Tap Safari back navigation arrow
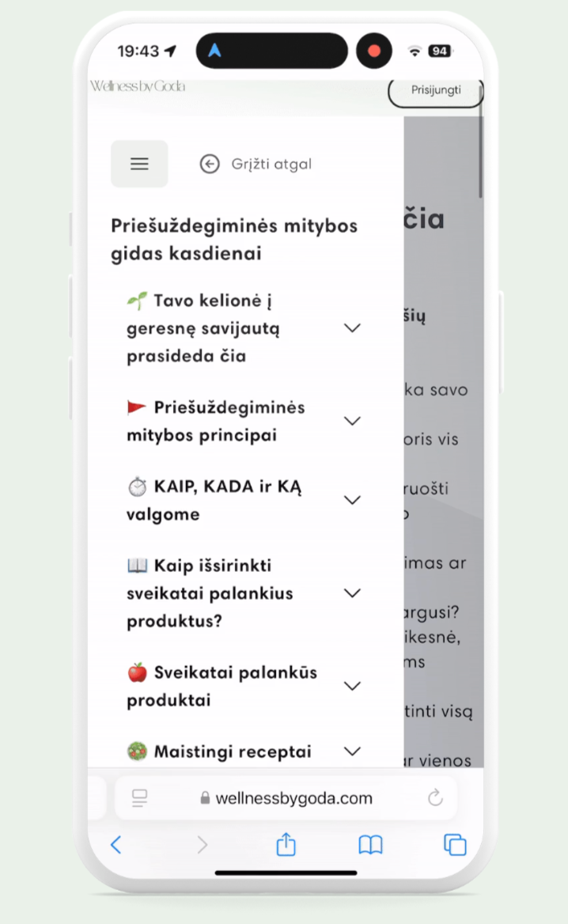The height and width of the screenshot is (924, 568). tap(116, 845)
